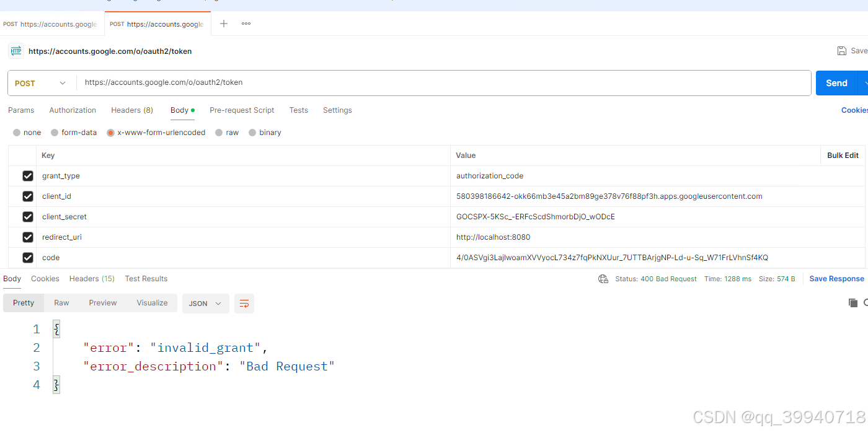
Task: Click the network globe icon near Status
Action: click(603, 279)
